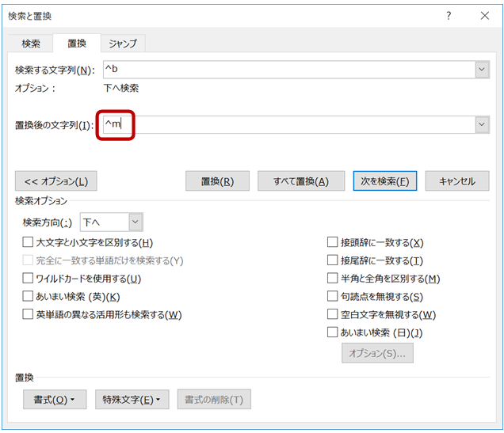Expand the 検索する文字列 history dropdown
504x433 pixels.
[x=481, y=70]
